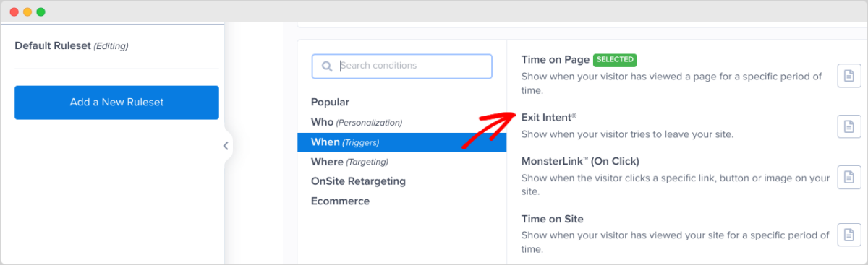
Task: Click the green SELECTED badge
Action: pos(615,59)
